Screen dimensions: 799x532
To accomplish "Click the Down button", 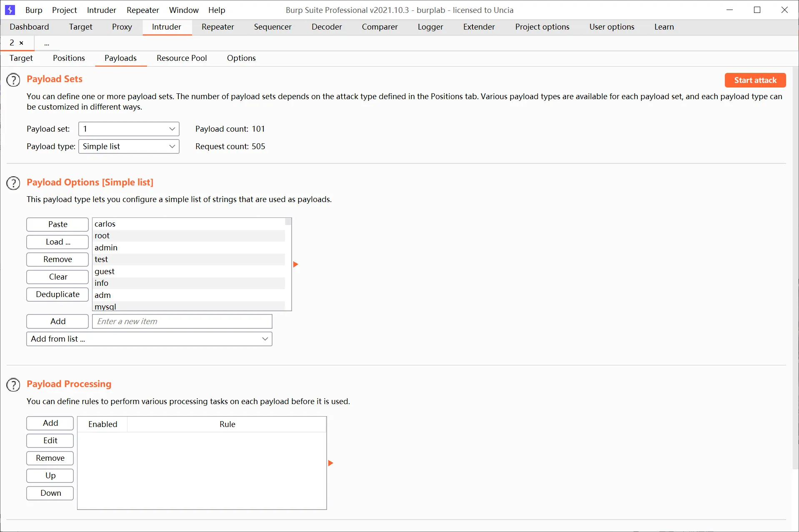I will pos(50,493).
